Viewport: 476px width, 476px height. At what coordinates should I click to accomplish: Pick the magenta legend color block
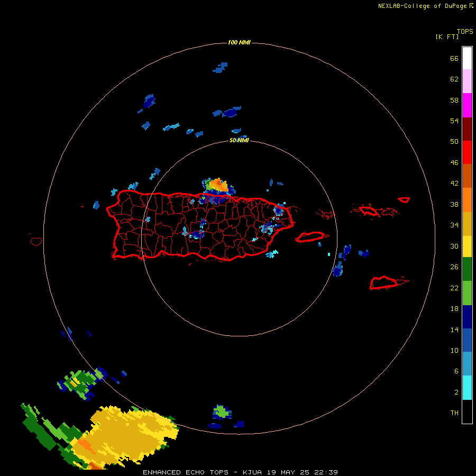pos(467,105)
